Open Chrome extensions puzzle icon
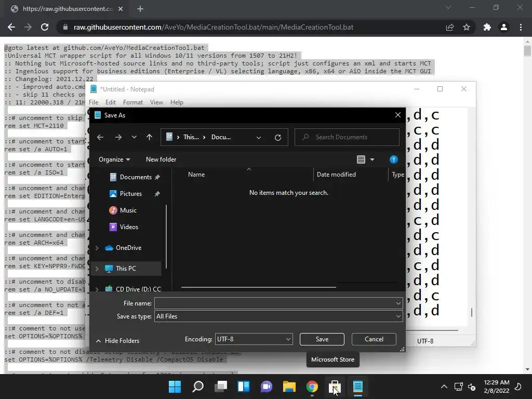Screen dimensions: 532x399 (487, 27)
